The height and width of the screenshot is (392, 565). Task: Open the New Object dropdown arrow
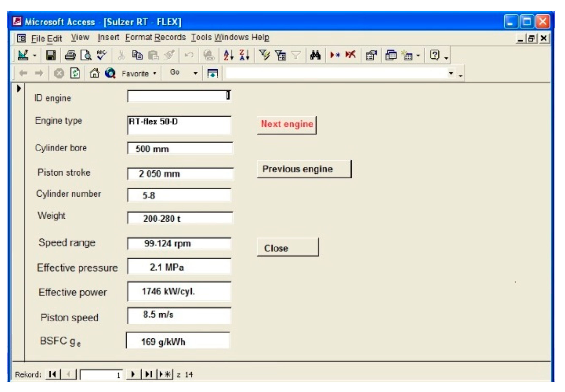[418, 55]
